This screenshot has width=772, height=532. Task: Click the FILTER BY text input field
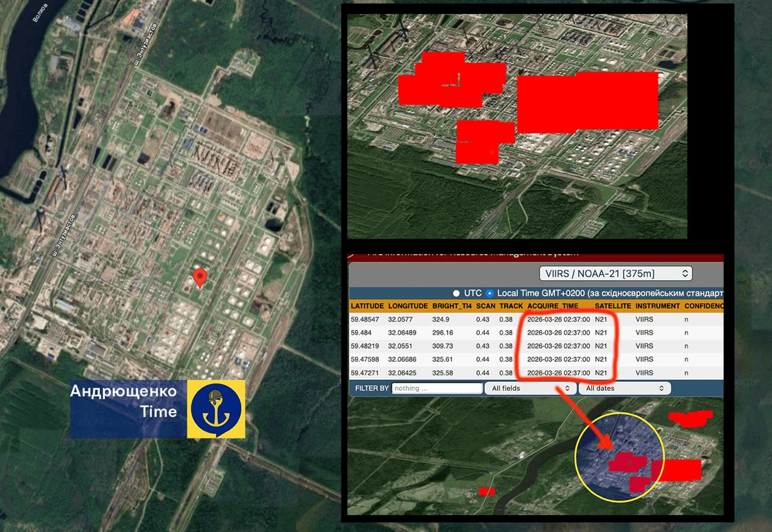coord(437,388)
